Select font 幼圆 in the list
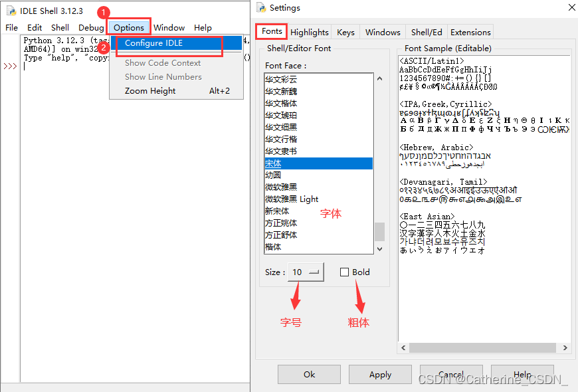The width and height of the screenshot is (578, 392). click(318, 175)
